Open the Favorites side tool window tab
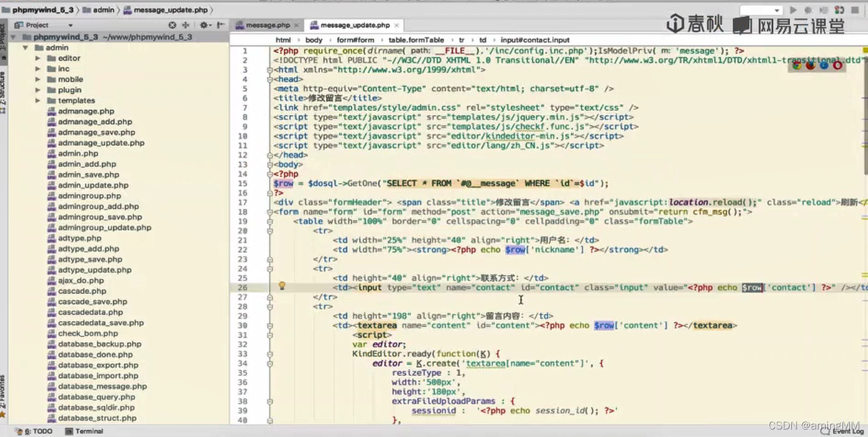The image size is (868, 437). 3,396
